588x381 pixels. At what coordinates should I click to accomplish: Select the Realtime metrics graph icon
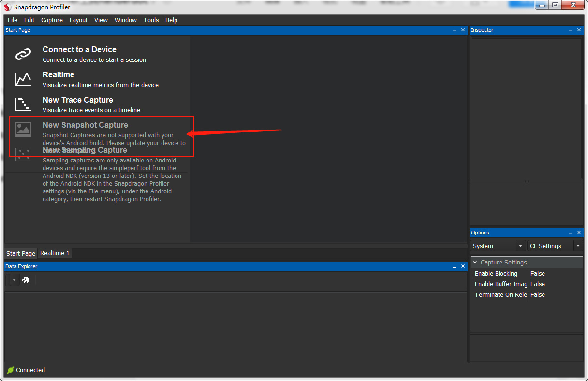(23, 79)
